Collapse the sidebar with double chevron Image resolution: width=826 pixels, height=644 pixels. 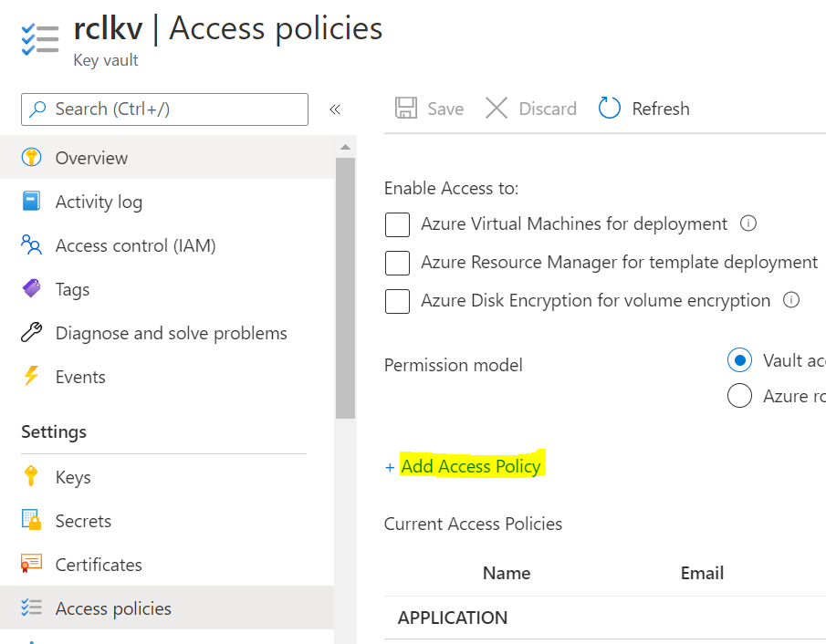(335, 109)
